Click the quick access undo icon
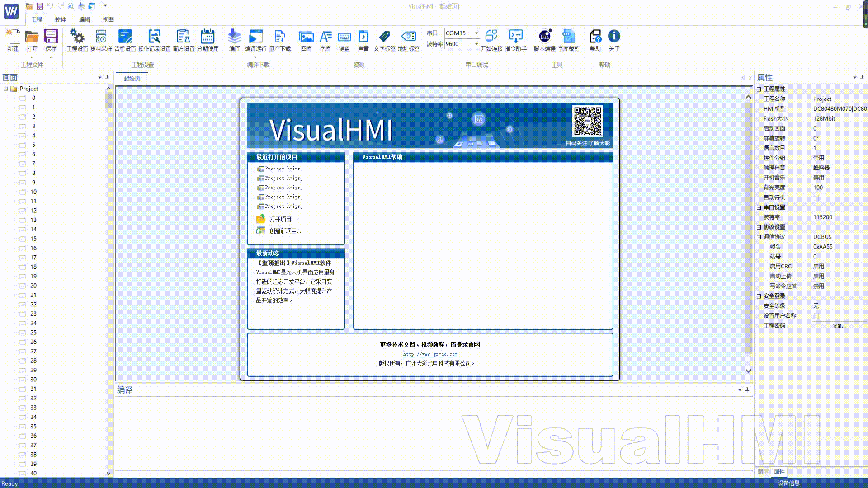 coord(50,6)
